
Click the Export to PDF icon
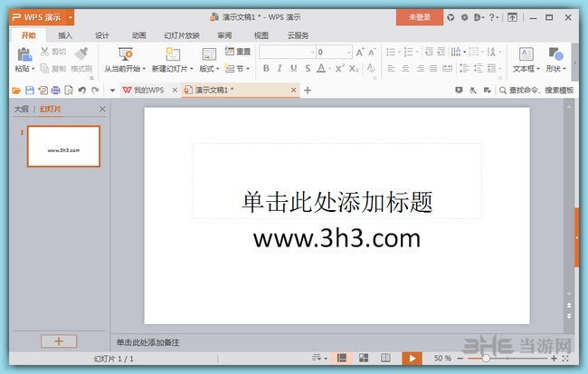pos(43,91)
